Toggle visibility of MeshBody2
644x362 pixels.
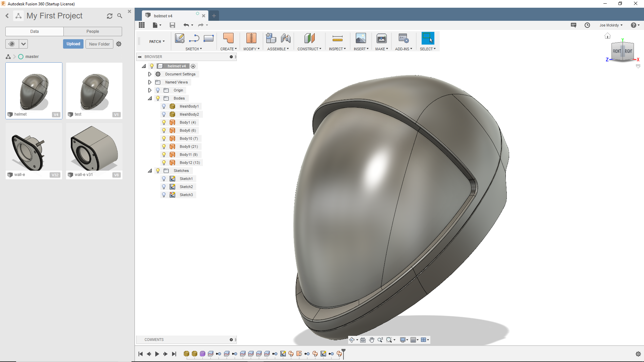[164, 114]
